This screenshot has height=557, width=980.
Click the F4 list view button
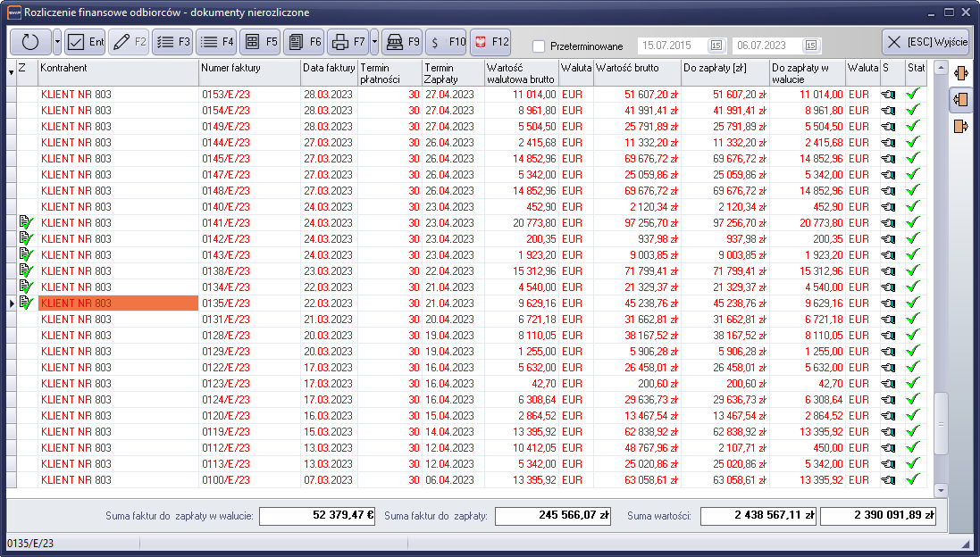216,42
